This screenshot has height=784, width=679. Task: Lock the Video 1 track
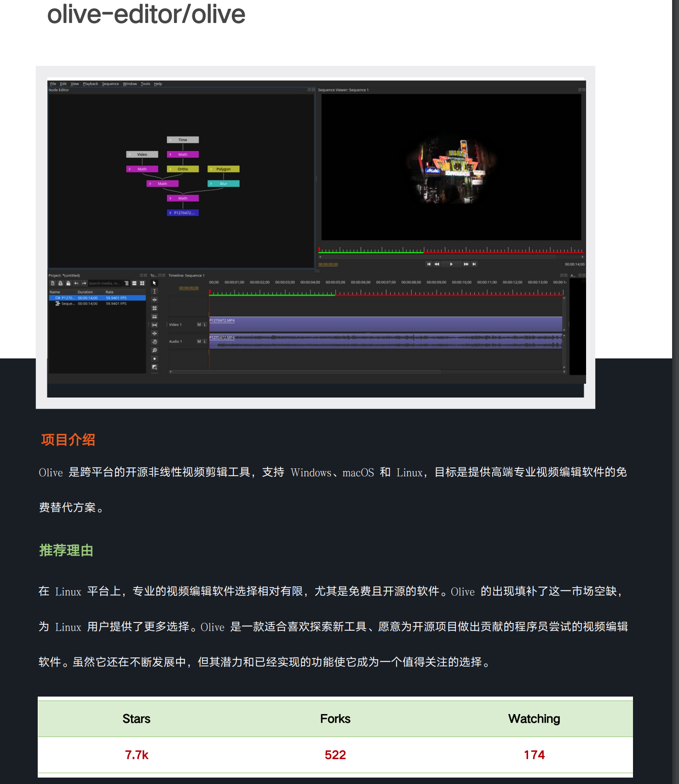205,325
